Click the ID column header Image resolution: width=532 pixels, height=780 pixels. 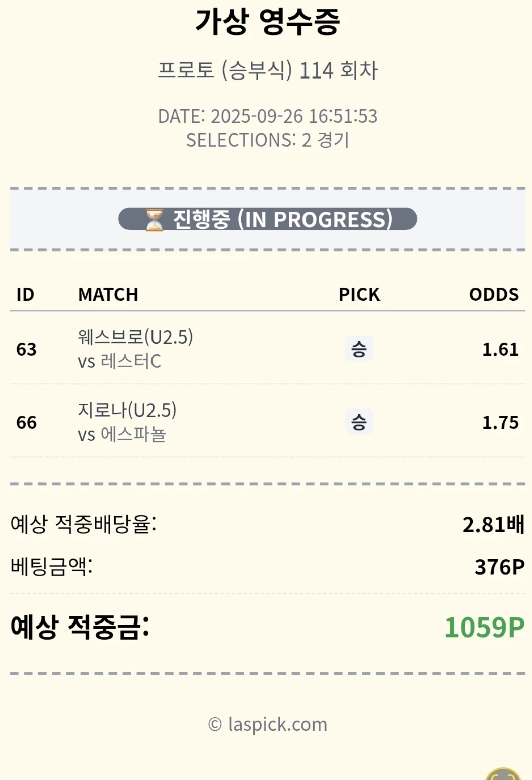(x=25, y=294)
